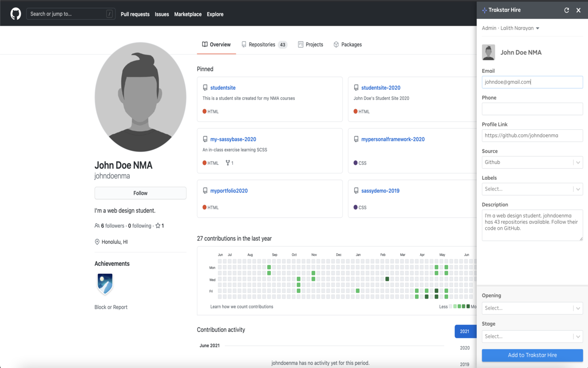The image size is (588, 368).
Task: Open Marketplace in the top nav
Action: click(x=188, y=14)
